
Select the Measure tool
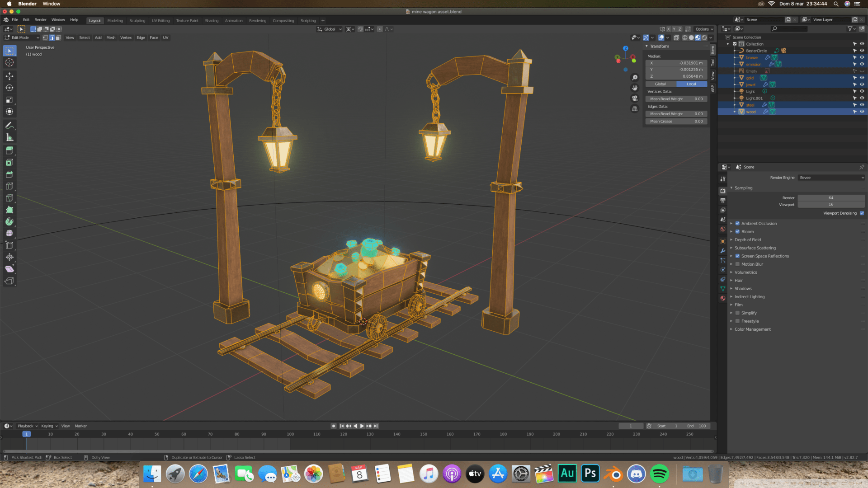tap(9, 137)
